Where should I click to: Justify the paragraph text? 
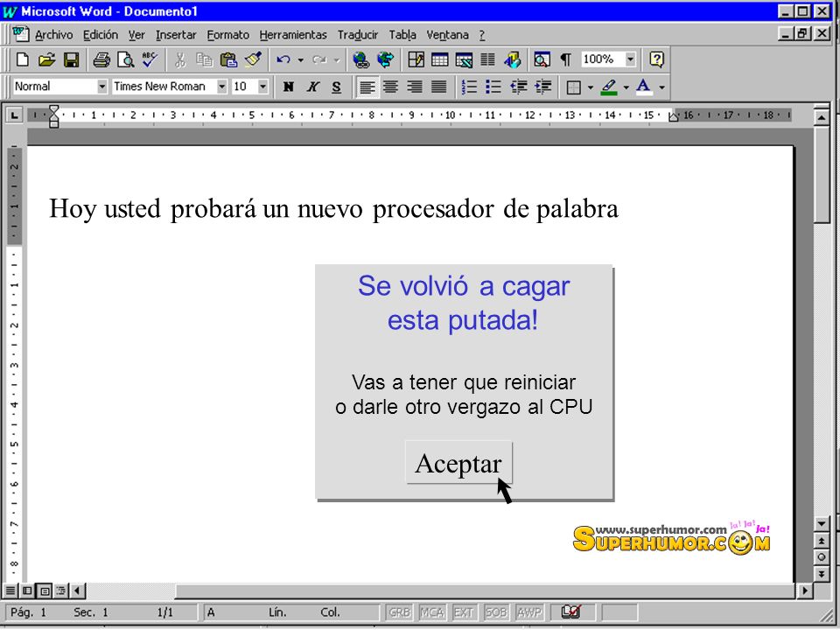(x=439, y=87)
